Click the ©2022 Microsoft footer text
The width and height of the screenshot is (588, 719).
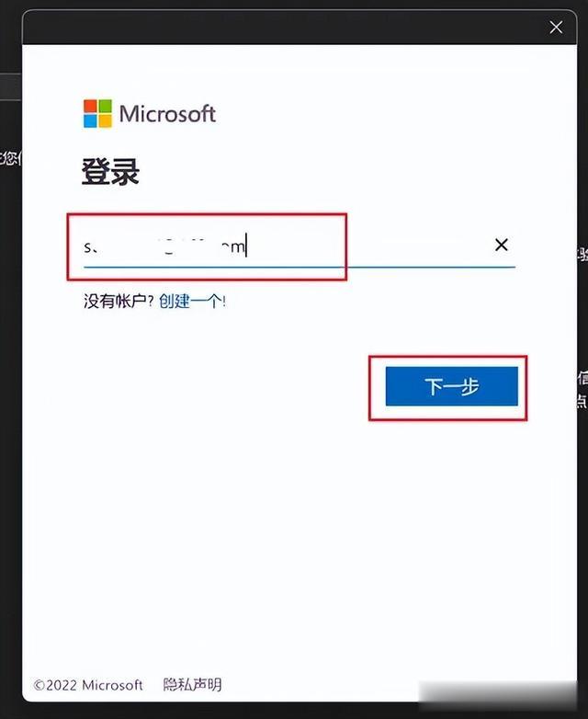[x=88, y=685]
